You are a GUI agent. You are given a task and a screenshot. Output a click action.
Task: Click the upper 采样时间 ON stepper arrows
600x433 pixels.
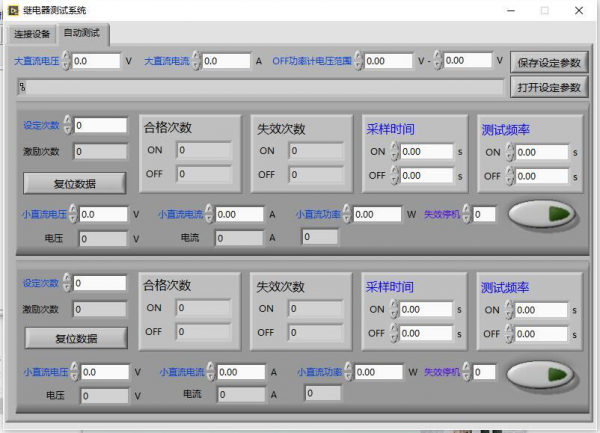[x=395, y=152]
